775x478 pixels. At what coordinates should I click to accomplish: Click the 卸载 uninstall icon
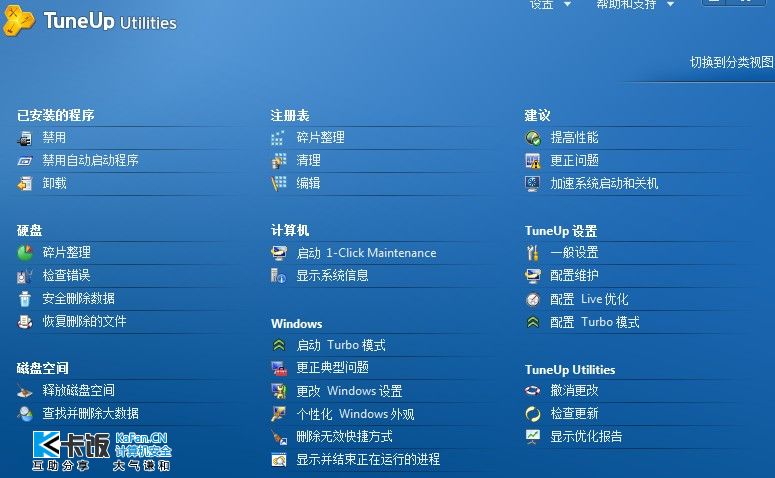tap(25, 184)
